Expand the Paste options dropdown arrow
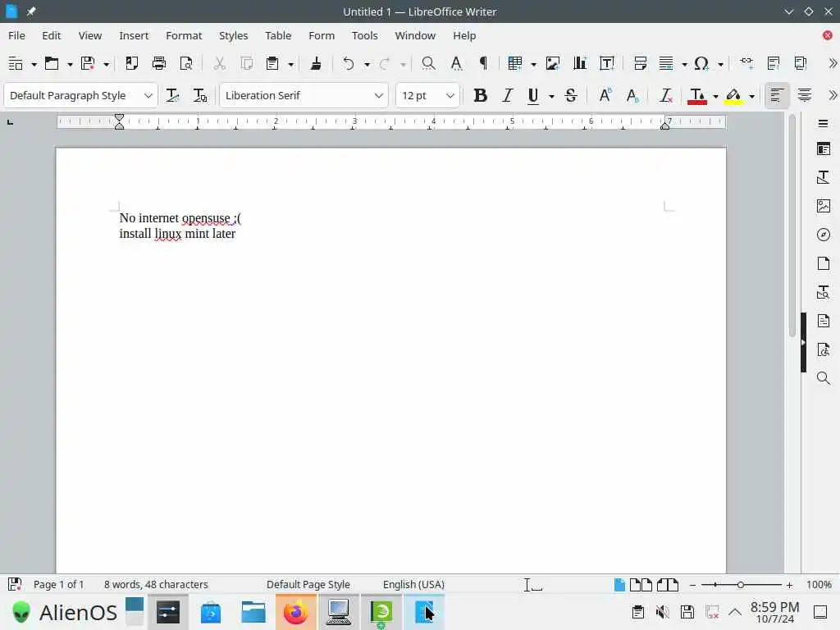 tap(291, 64)
